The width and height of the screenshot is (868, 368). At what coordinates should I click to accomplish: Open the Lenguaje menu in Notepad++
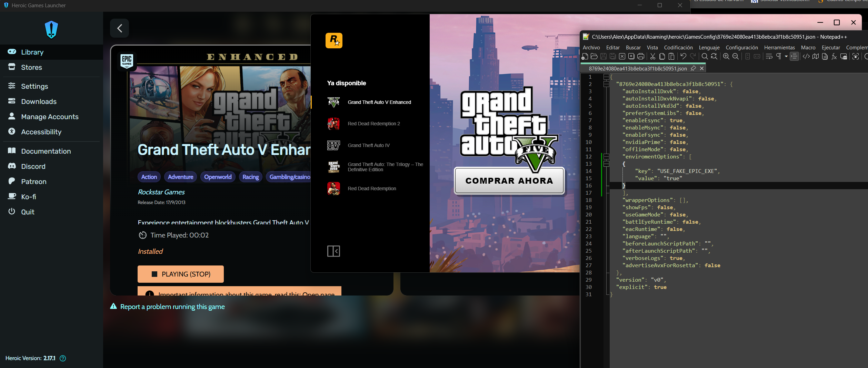point(709,48)
